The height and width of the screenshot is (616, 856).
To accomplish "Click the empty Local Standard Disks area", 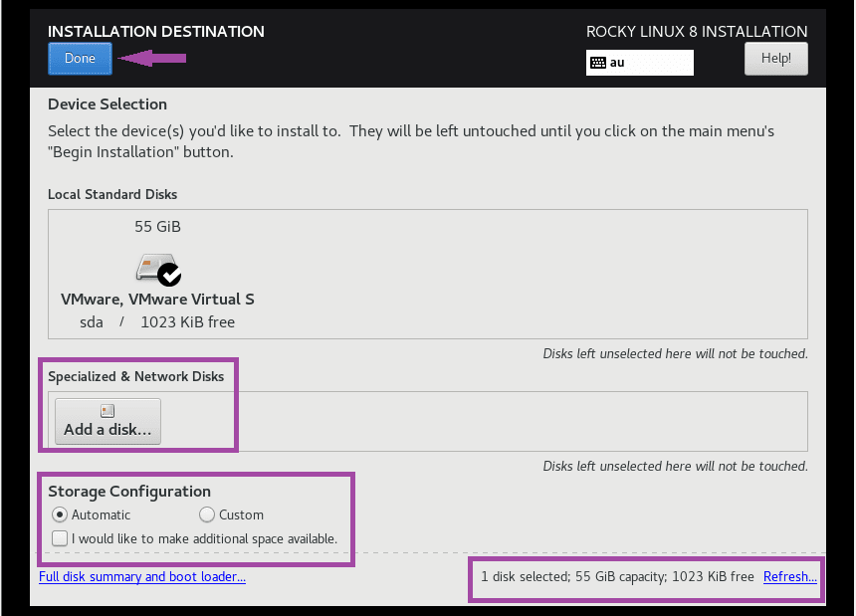I will point(530,274).
